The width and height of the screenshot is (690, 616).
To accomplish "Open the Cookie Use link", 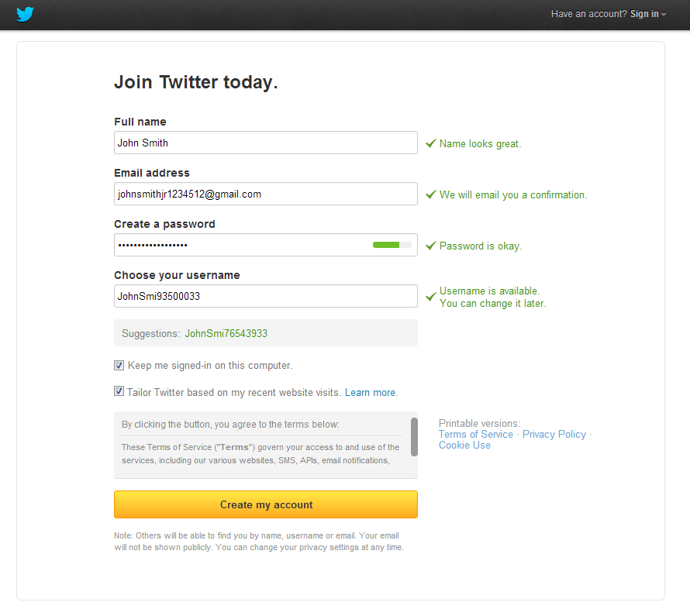I will 464,445.
